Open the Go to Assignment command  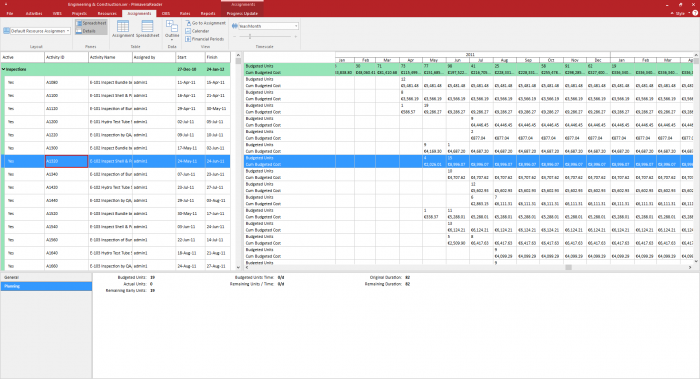tap(205, 23)
